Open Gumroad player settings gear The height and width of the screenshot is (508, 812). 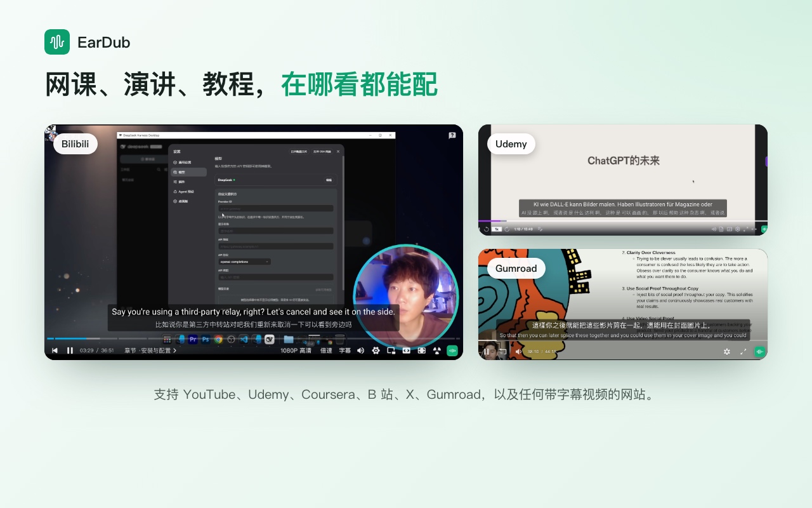[x=726, y=351]
